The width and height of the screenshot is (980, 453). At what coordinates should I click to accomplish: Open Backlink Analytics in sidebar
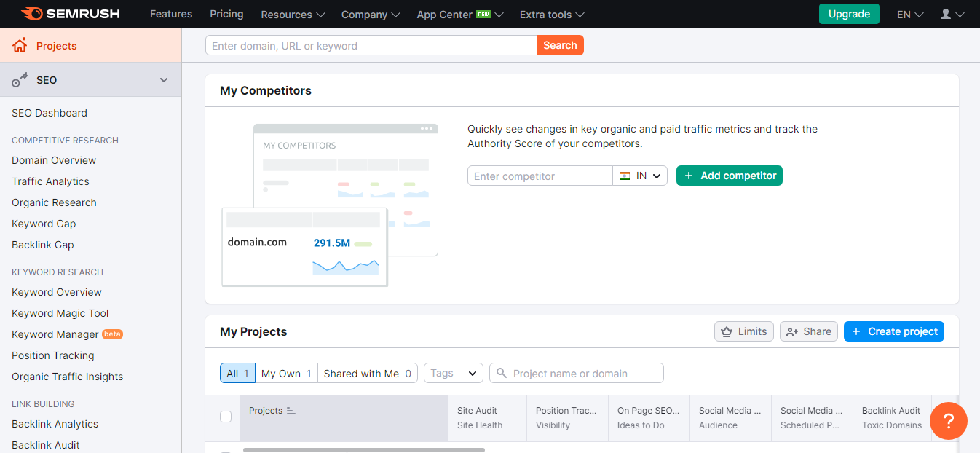click(x=55, y=424)
